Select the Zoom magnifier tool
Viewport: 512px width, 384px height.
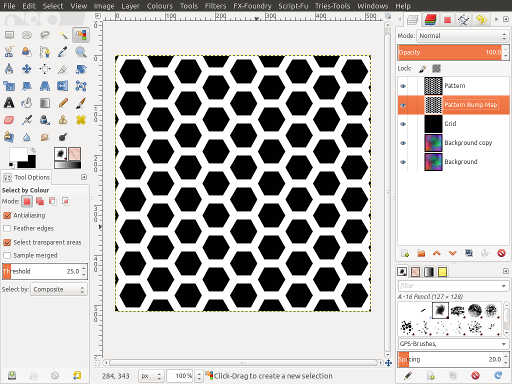[81, 52]
